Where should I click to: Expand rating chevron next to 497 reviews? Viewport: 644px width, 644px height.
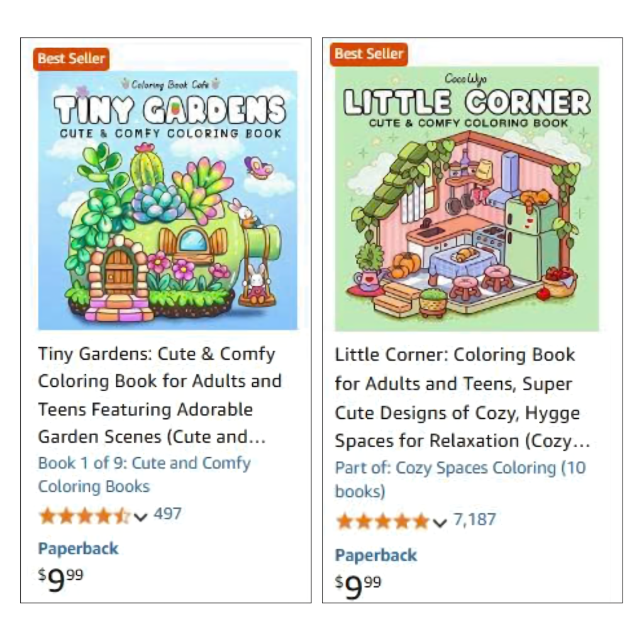pyautogui.click(x=140, y=517)
